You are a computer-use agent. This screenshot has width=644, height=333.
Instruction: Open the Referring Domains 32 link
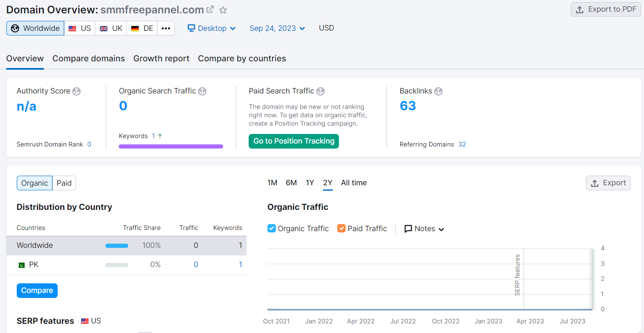coord(462,144)
